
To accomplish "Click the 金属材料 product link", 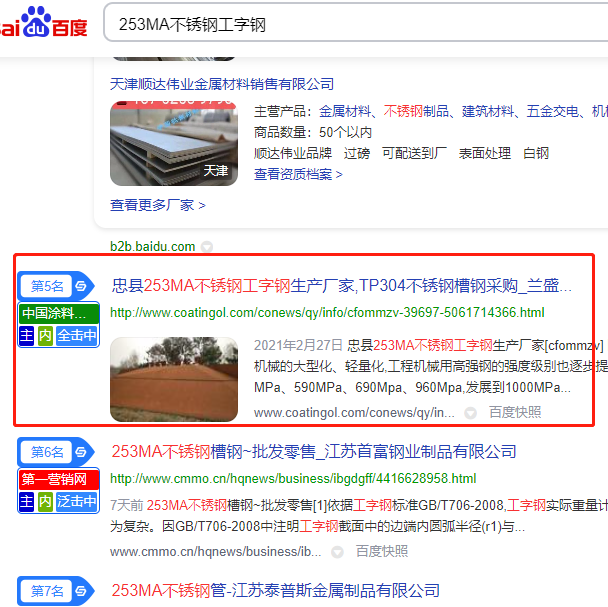I will (x=345, y=111).
